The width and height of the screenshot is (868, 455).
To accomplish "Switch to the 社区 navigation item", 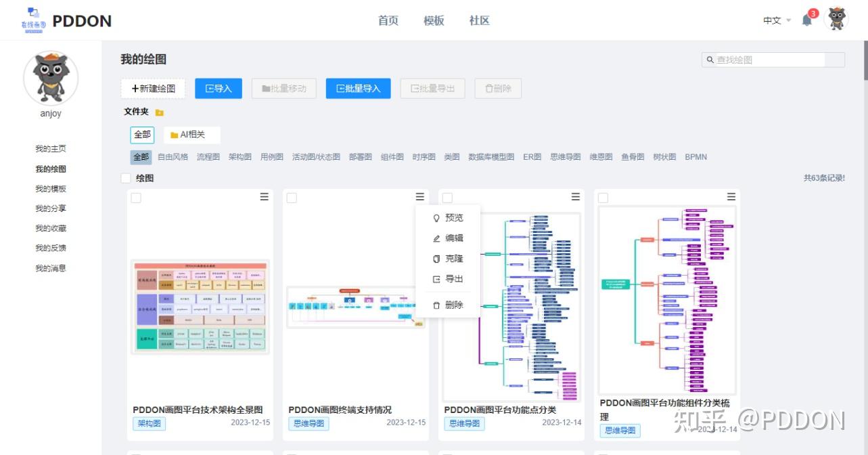I will (478, 20).
